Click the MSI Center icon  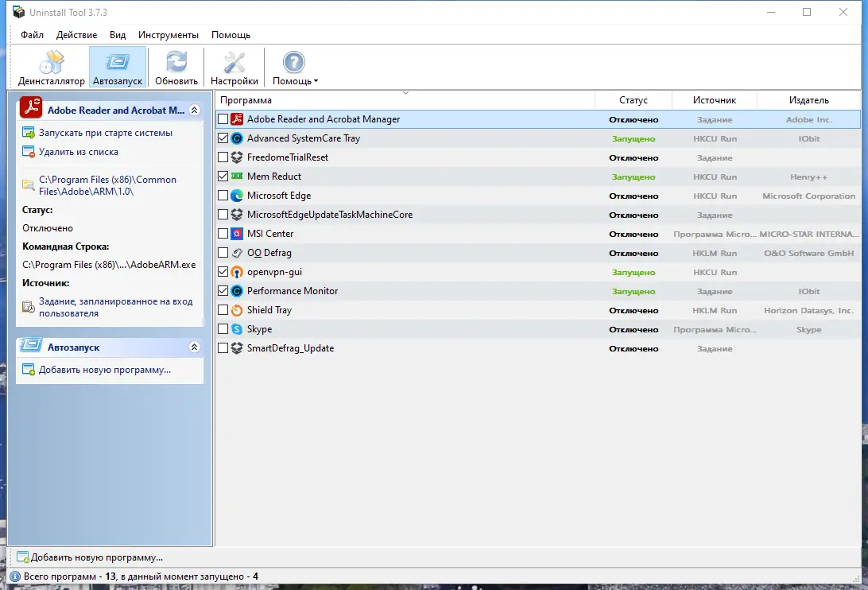(237, 234)
